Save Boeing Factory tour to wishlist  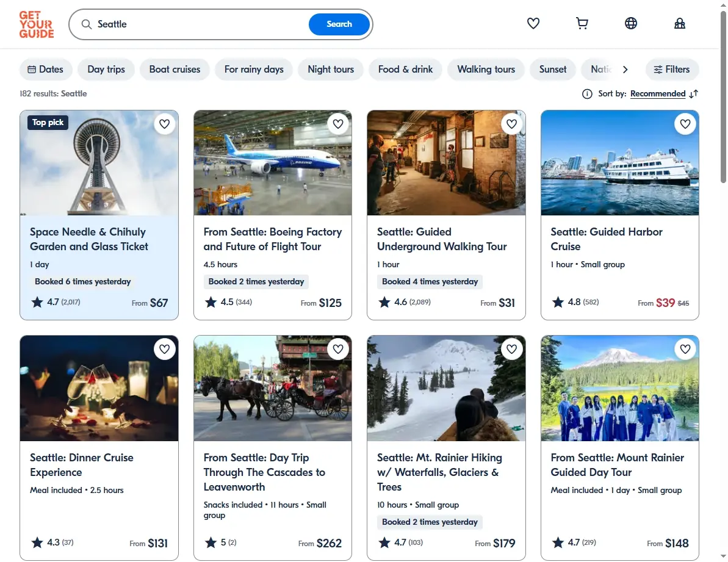[x=338, y=124]
